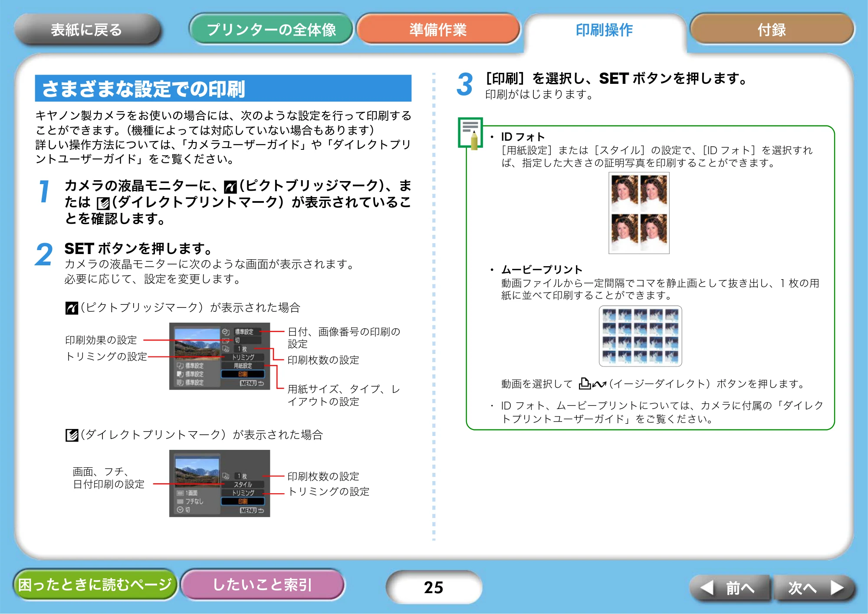Viewport: 868px width, 614px height.
Task: Open the プリンターの全体像 tab
Action: [271, 30]
